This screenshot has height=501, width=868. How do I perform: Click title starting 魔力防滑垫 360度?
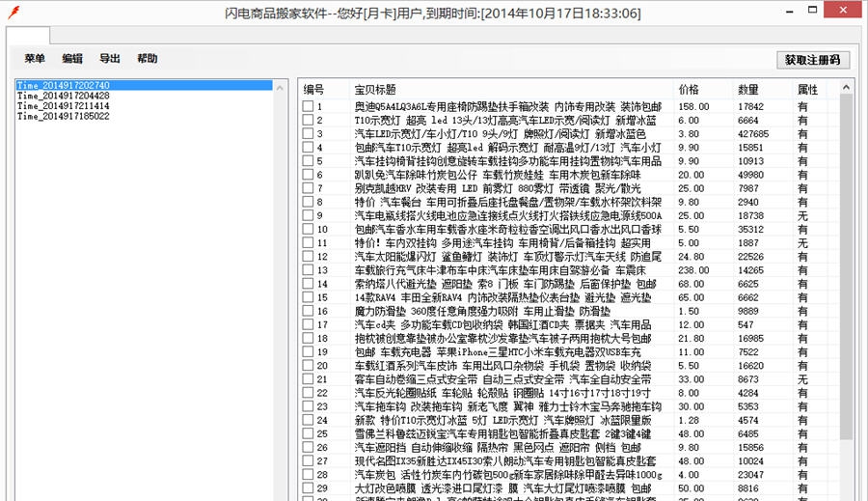coord(483,311)
